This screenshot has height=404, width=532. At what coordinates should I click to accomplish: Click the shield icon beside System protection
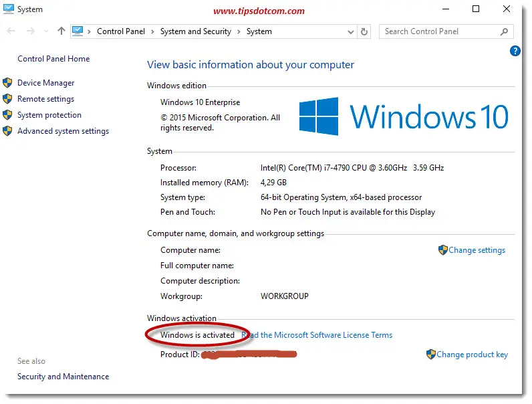[x=7, y=115]
